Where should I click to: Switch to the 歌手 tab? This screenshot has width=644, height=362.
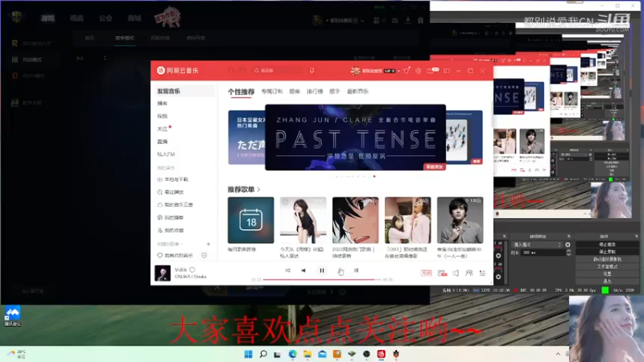click(335, 92)
